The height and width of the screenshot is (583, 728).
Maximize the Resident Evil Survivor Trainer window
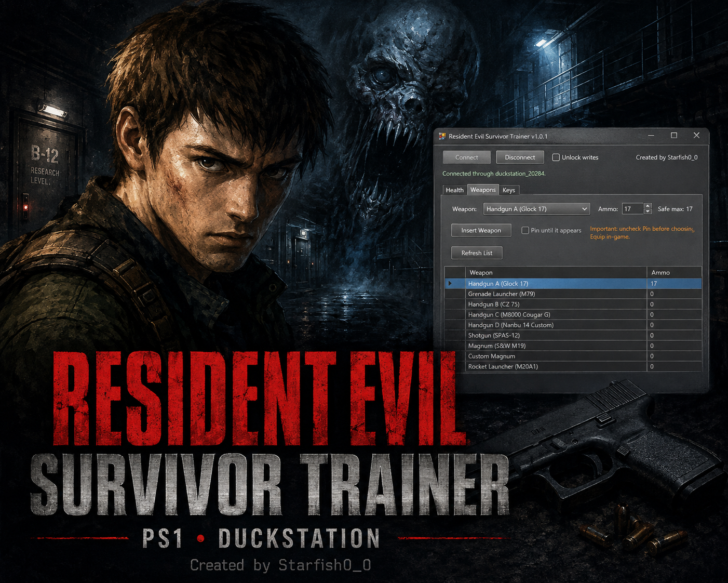(x=674, y=136)
